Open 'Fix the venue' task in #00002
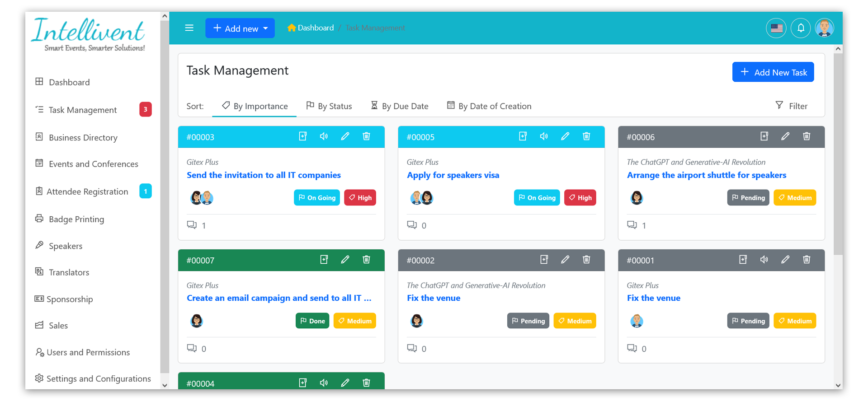The image size is (868, 401). (434, 298)
